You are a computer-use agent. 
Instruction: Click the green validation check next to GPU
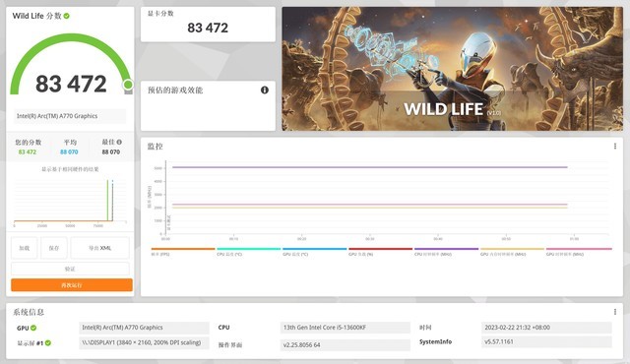click(33, 328)
